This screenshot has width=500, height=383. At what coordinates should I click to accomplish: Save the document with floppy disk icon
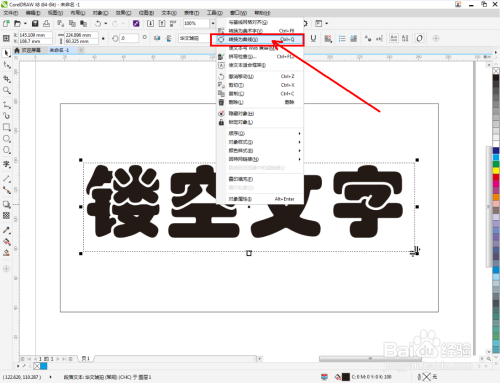(35, 23)
